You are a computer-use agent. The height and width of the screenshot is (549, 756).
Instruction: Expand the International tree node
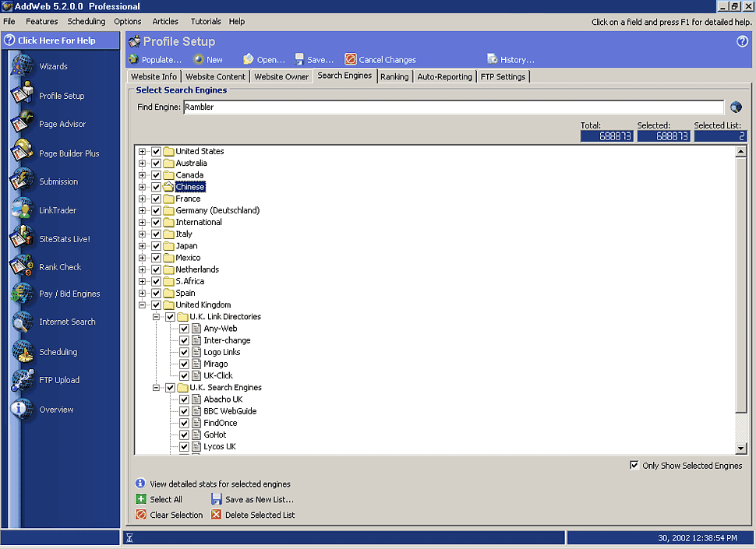click(x=142, y=222)
